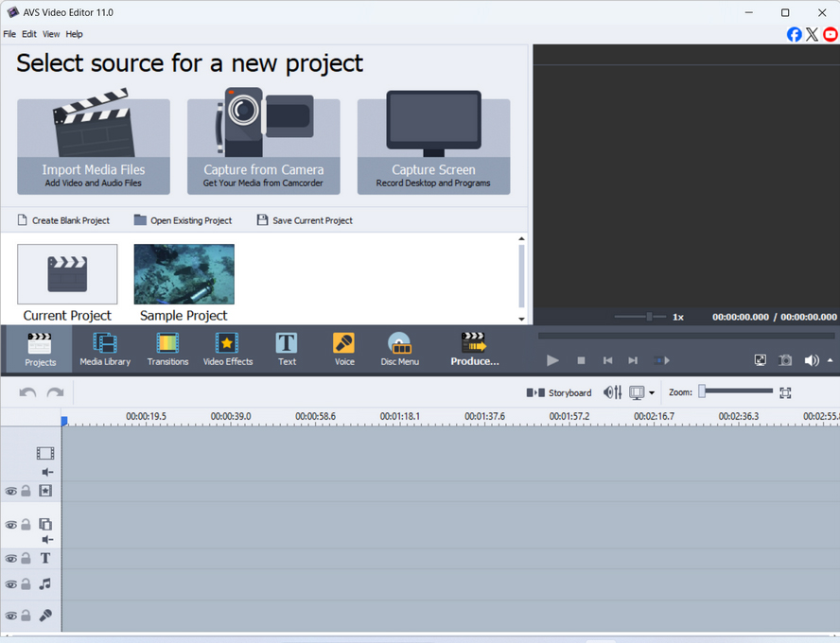840x643 pixels.
Task: Hide the music track
Action: [10, 584]
